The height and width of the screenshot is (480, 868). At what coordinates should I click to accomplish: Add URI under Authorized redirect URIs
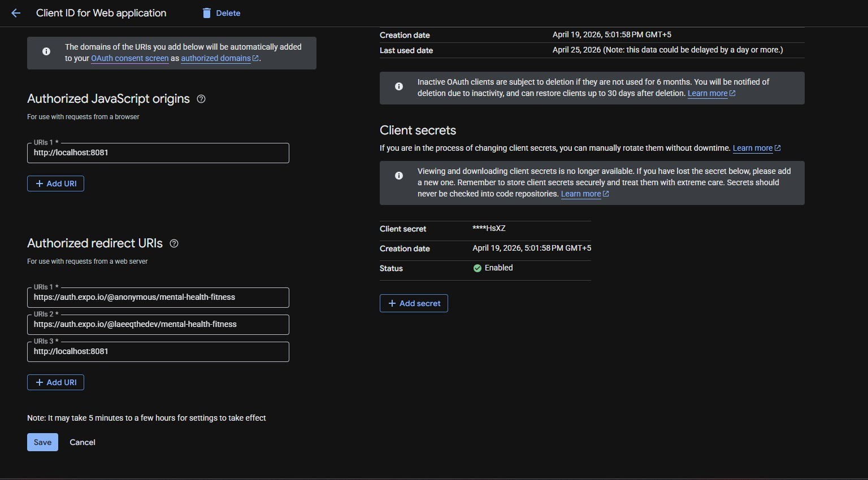tap(55, 382)
